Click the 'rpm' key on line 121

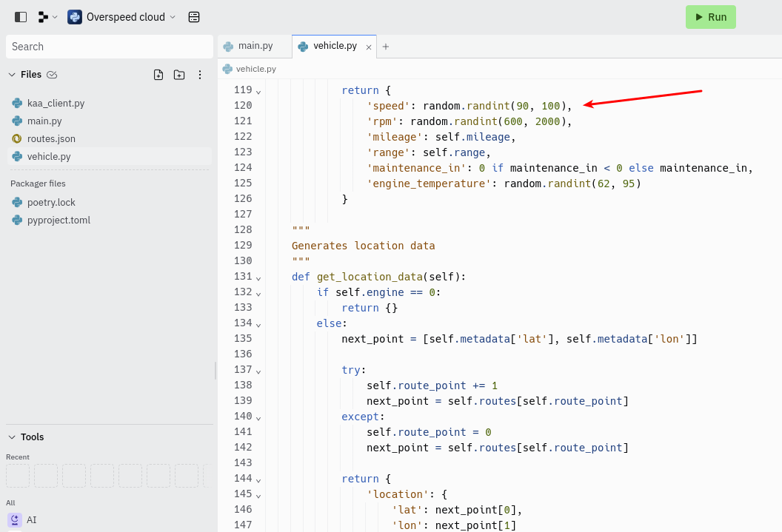point(382,121)
